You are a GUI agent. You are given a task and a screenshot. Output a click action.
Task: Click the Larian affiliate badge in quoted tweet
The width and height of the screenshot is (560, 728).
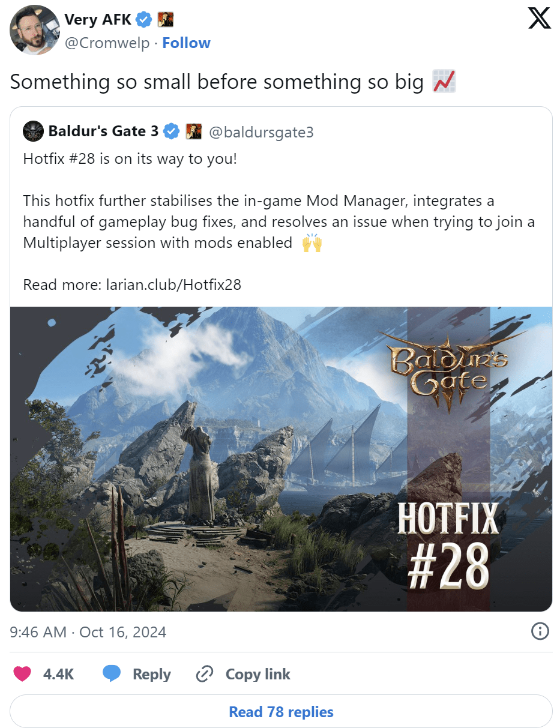[x=193, y=131]
